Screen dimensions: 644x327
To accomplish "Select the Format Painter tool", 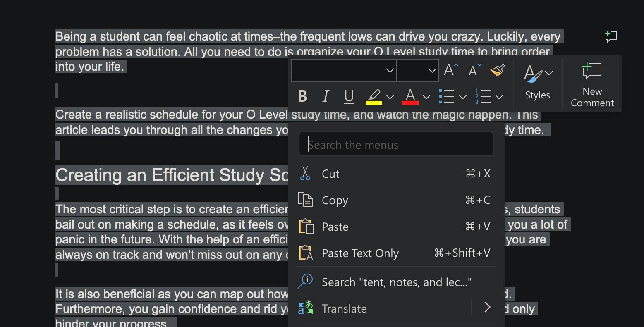I will pyautogui.click(x=497, y=70).
